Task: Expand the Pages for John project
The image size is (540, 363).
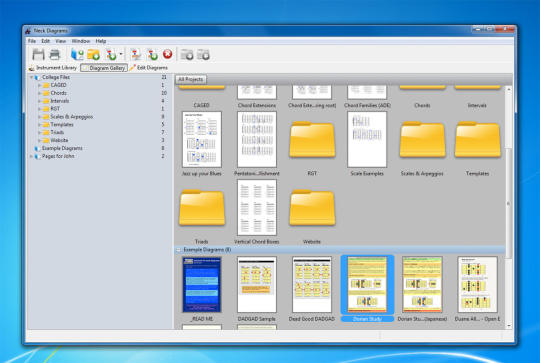Action: point(31,156)
